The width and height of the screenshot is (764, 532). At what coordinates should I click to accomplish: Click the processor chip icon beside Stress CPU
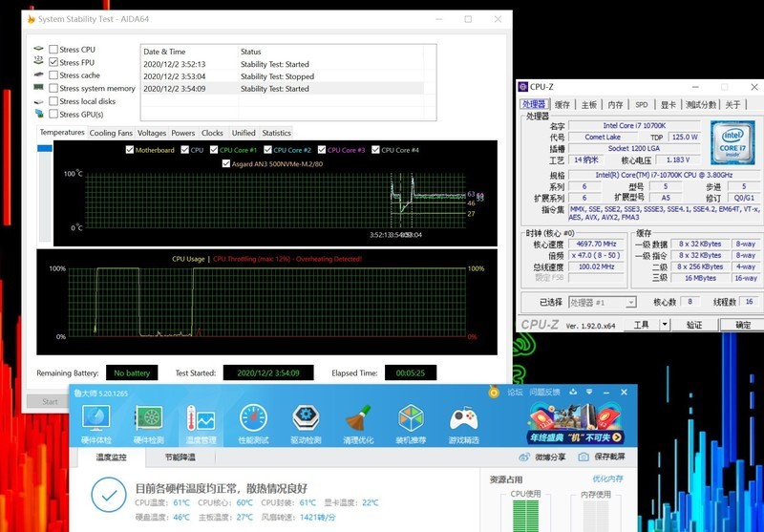[39, 49]
